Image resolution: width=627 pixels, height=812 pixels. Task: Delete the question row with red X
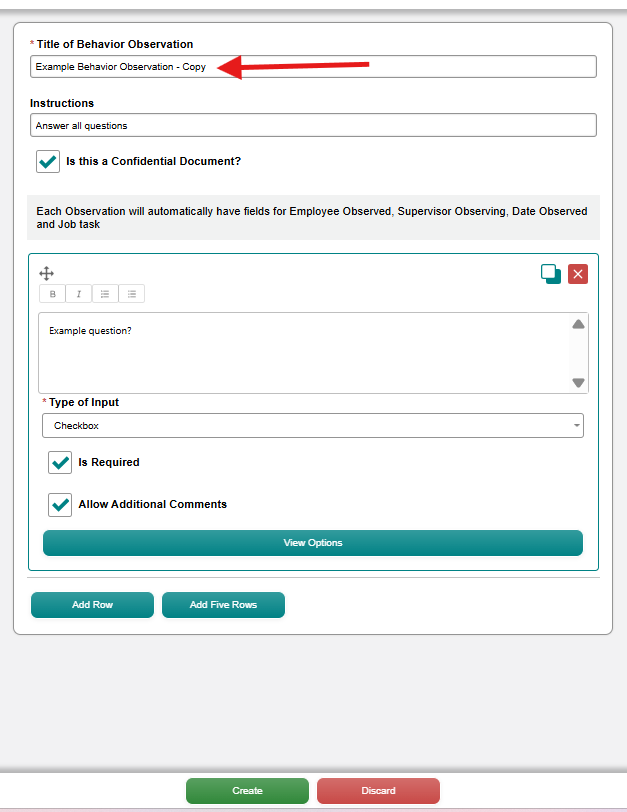[x=578, y=274]
